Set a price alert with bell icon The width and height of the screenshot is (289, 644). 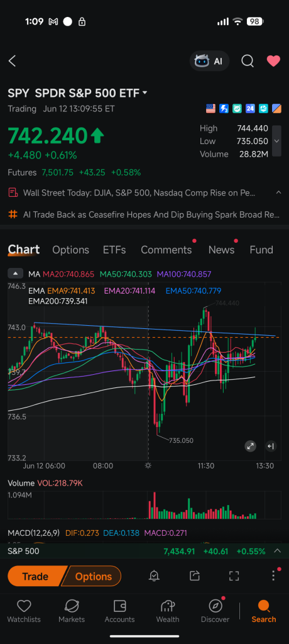click(x=155, y=576)
